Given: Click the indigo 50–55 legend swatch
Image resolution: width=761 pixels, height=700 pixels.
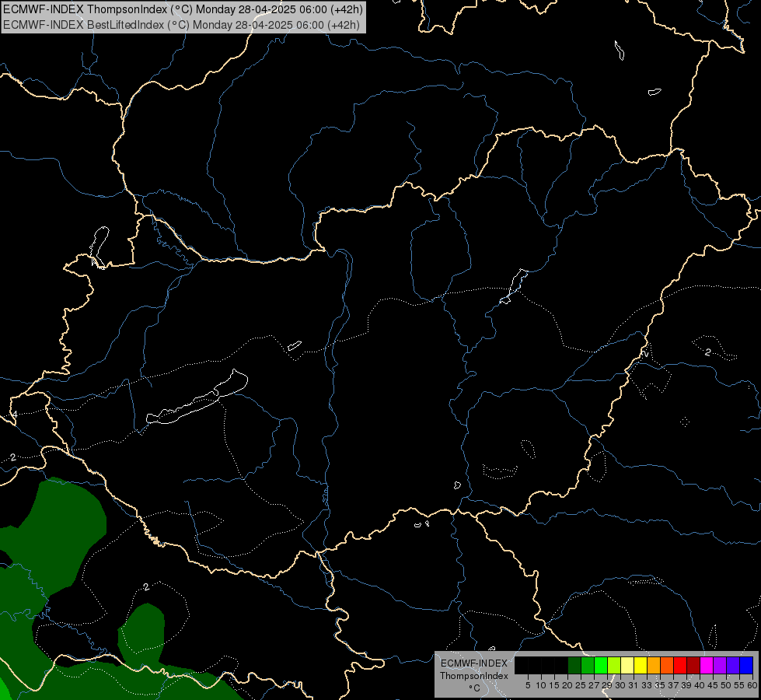Looking at the screenshot, I should pos(733,665).
